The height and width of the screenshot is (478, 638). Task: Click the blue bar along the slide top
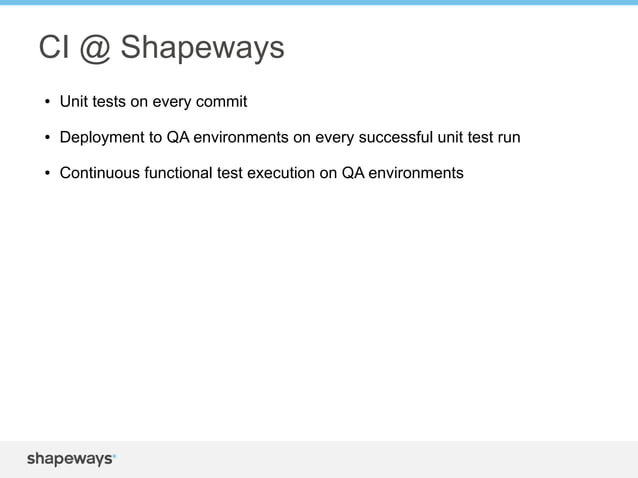point(319,2)
